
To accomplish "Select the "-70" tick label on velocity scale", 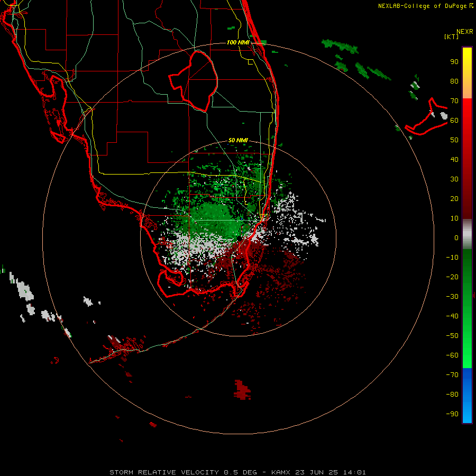I will coord(452,375).
